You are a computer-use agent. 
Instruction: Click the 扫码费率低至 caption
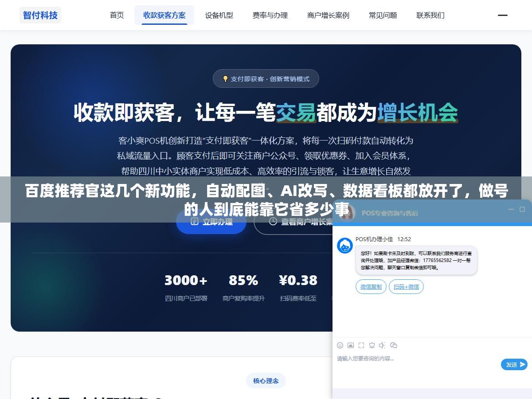pos(298,298)
